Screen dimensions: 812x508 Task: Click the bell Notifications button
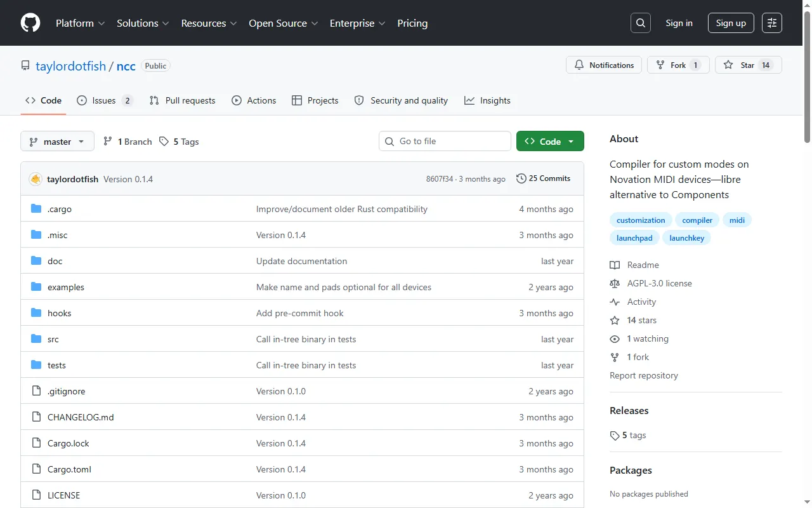click(604, 65)
